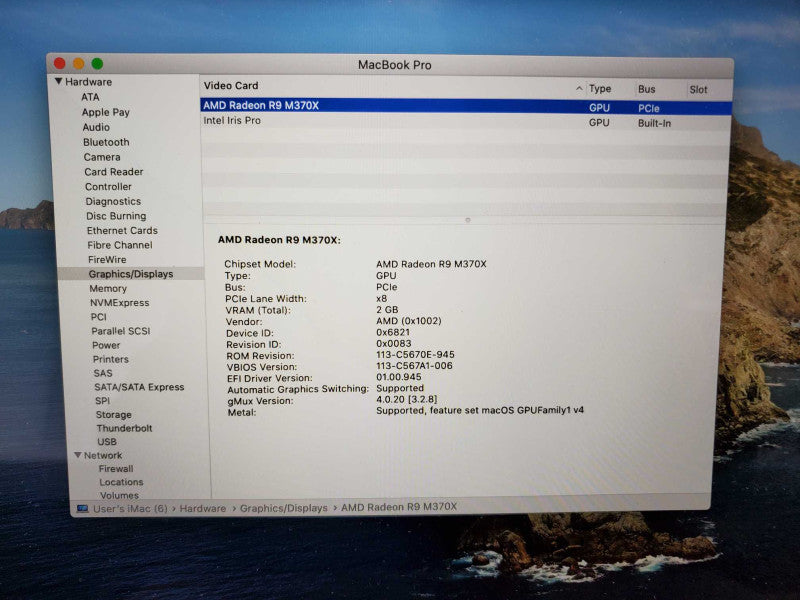The image size is (800, 600).
Task: Open the Audio hardware section
Action: click(96, 127)
